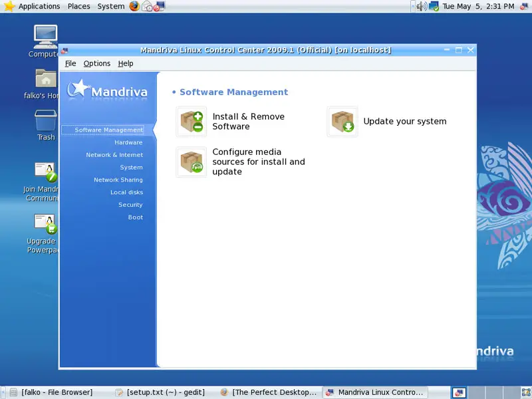Viewport: 532px width, 399px height.
Task: Click the date and time clock
Action: pyautogui.click(x=478, y=6)
